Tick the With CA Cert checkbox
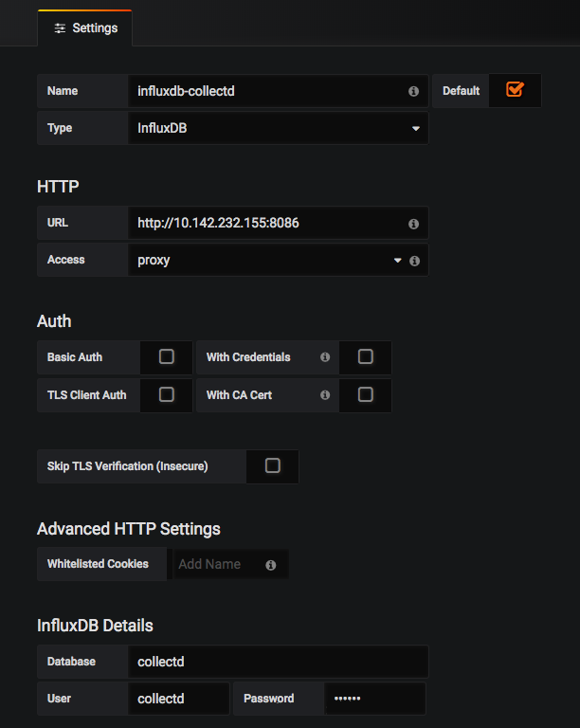 click(366, 394)
